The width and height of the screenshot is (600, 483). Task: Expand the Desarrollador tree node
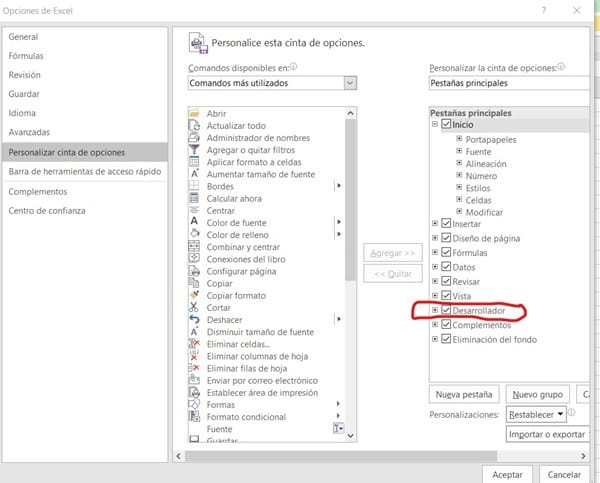click(x=435, y=310)
